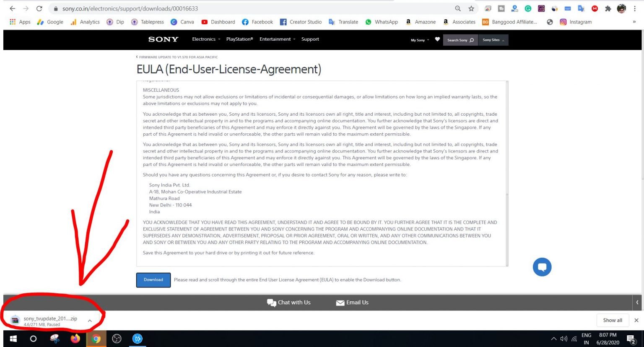This screenshot has height=347, width=644.
Task: Click the Search Sony field
Action: 460,40
